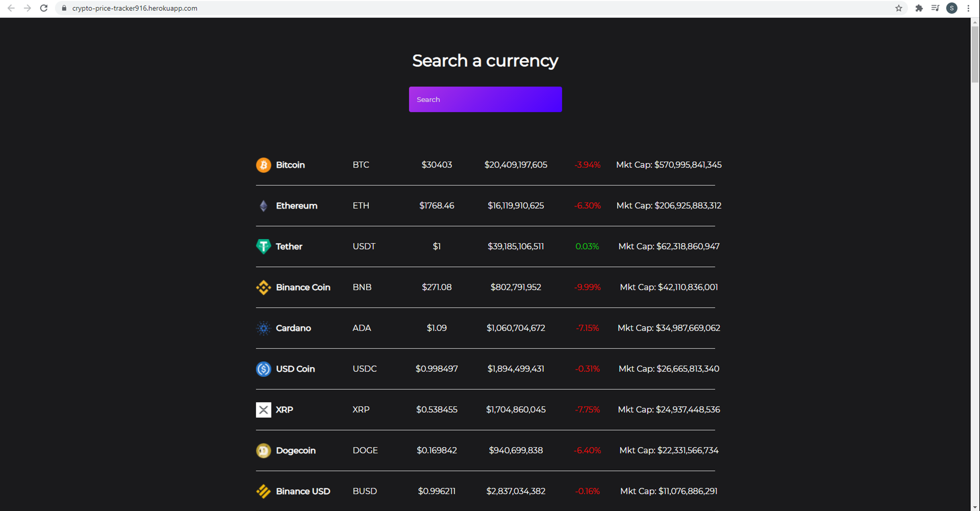Click the BUSD symbol text
The width and height of the screenshot is (980, 511).
pyautogui.click(x=365, y=491)
